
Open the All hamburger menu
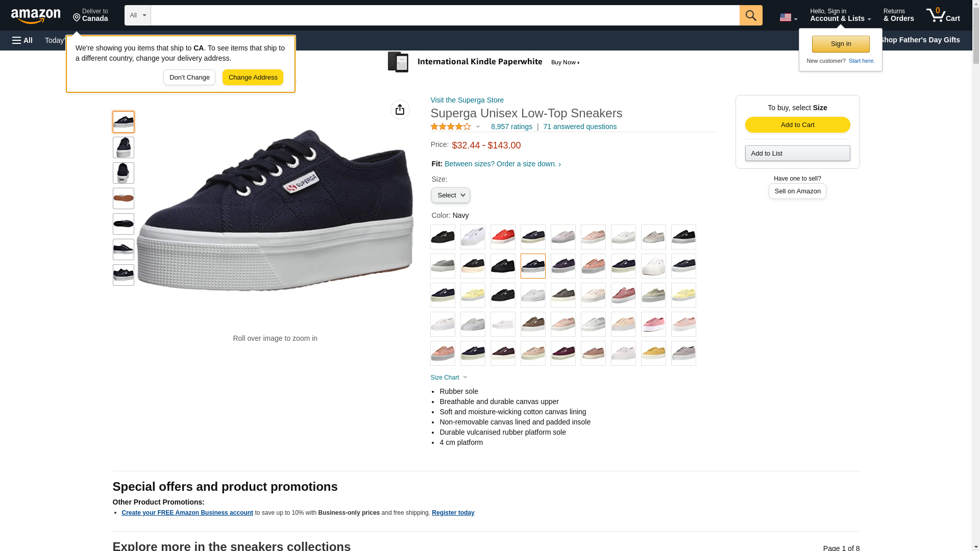coord(22,40)
